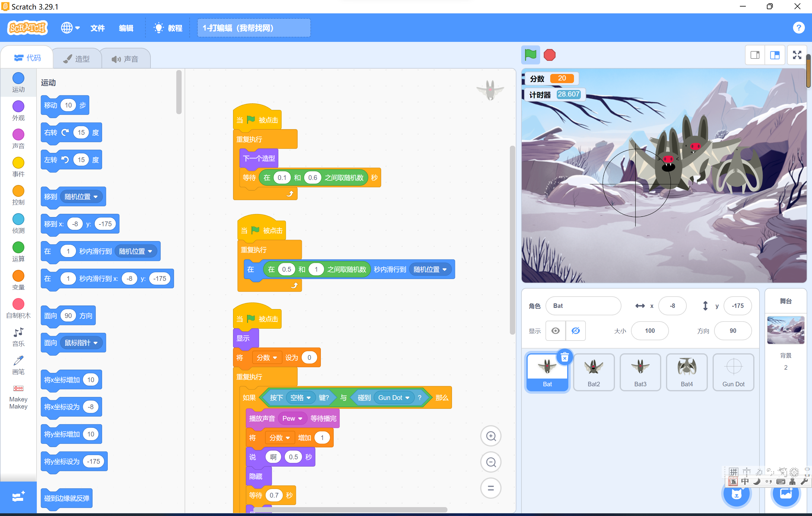Select the 声音 sound category

18,139
